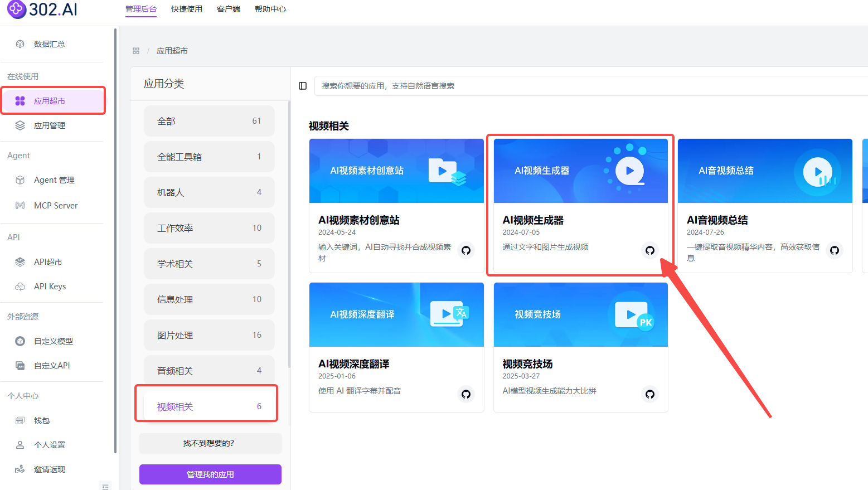Image resolution: width=868 pixels, height=490 pixels.
Task: Click the AI音视频总结 title text
Action: coord(717,220)
